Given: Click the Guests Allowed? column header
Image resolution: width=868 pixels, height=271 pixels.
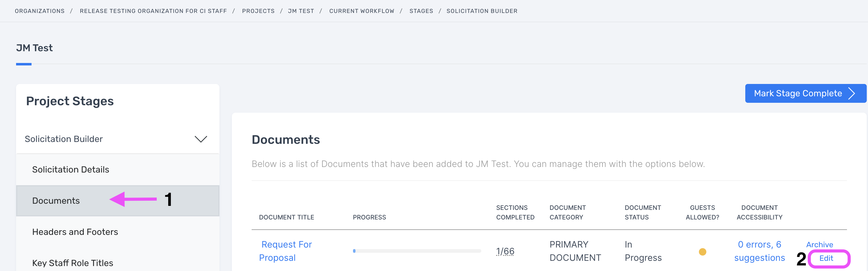Looking at the screenshot, I should click(702, 212).
